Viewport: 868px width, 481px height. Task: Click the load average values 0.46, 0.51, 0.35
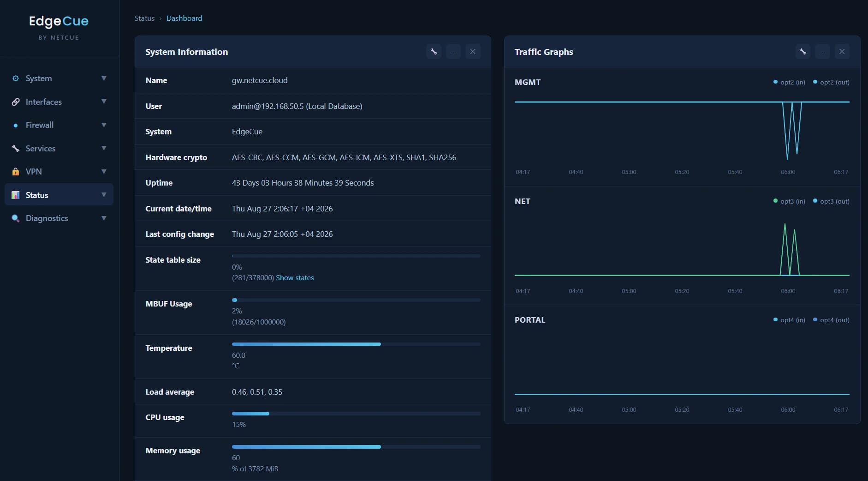257,392
